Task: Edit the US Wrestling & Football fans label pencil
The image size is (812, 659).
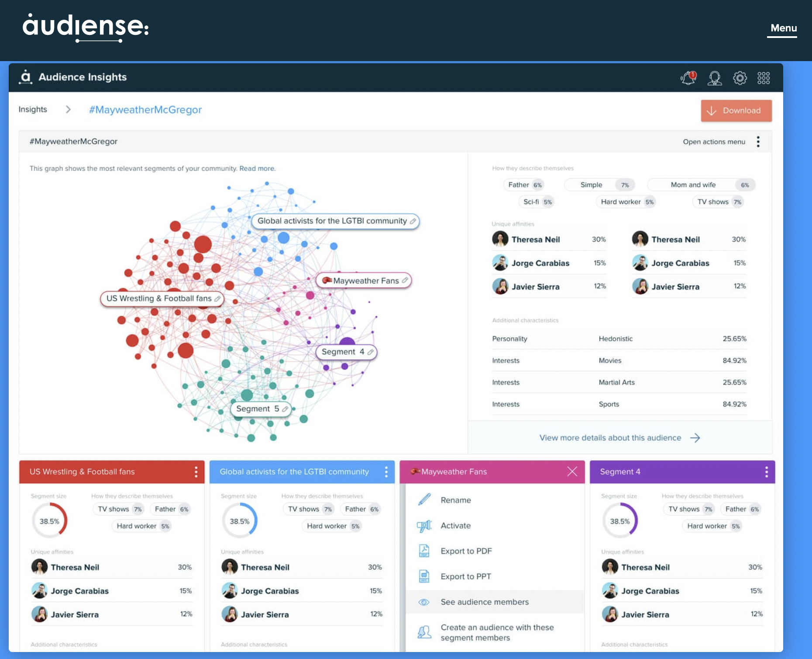Action: click(217, 299)
